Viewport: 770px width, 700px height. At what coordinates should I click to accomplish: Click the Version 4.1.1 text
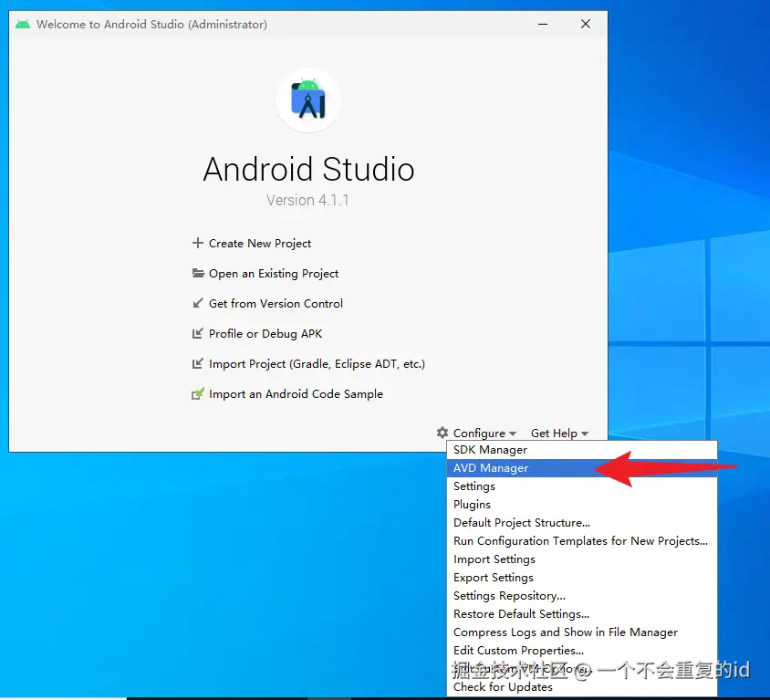307,200
